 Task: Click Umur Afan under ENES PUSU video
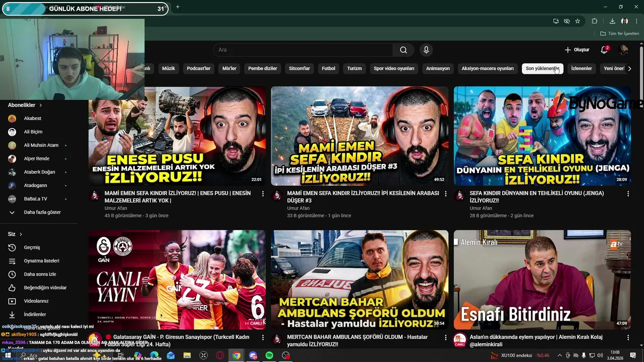point(116,208)
